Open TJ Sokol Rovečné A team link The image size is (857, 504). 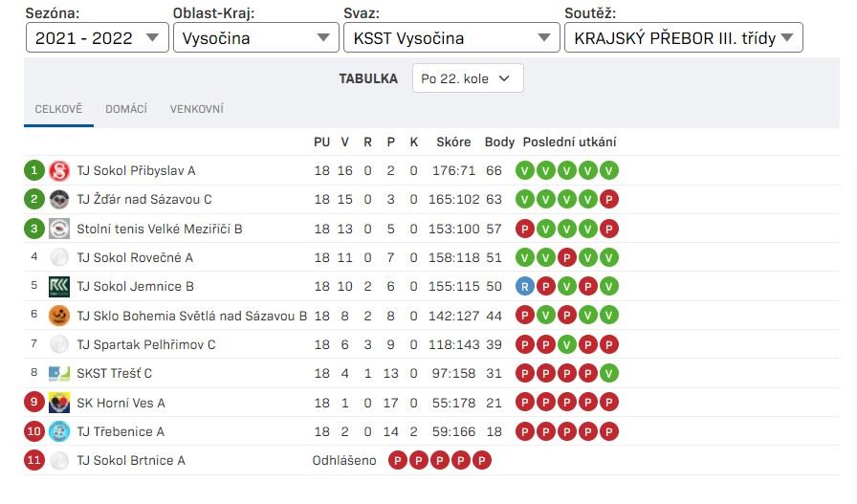click(135, 257)
